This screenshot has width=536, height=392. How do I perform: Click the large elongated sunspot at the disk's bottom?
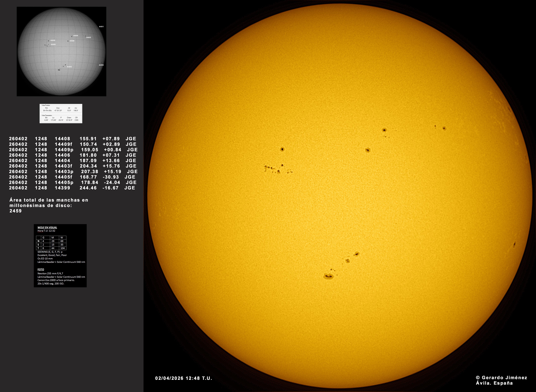(x=329, y=276)
